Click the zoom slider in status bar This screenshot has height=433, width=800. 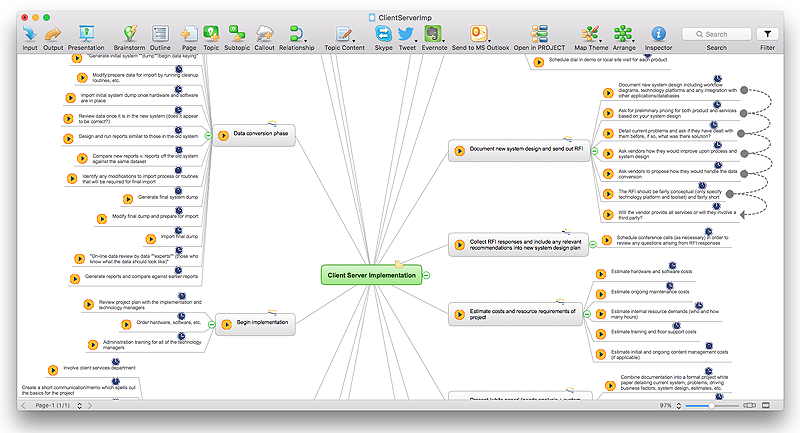[712, 406]
